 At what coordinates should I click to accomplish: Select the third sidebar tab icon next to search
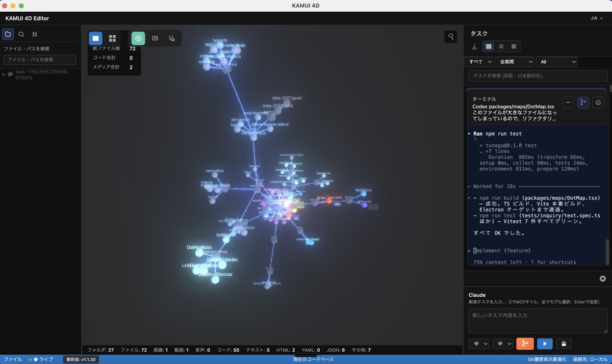(x=35, y=34)
